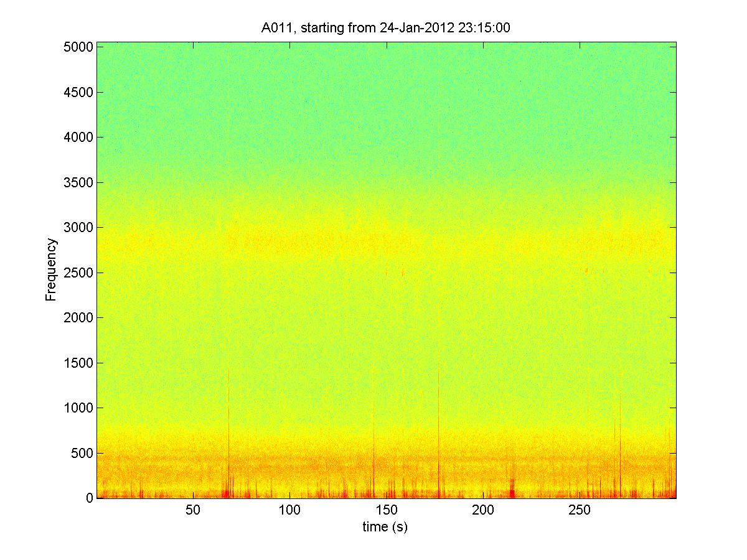The width and height of the screenshot is (747, 560).
Task: Click the 'time (s)' x-axis label
Action: [x=386, y=527]
